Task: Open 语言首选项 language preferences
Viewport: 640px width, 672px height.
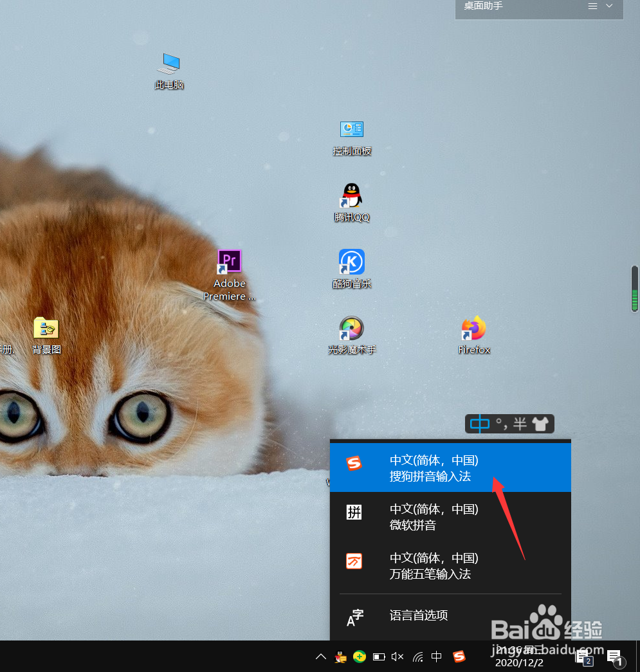Action: click(450, 616)
